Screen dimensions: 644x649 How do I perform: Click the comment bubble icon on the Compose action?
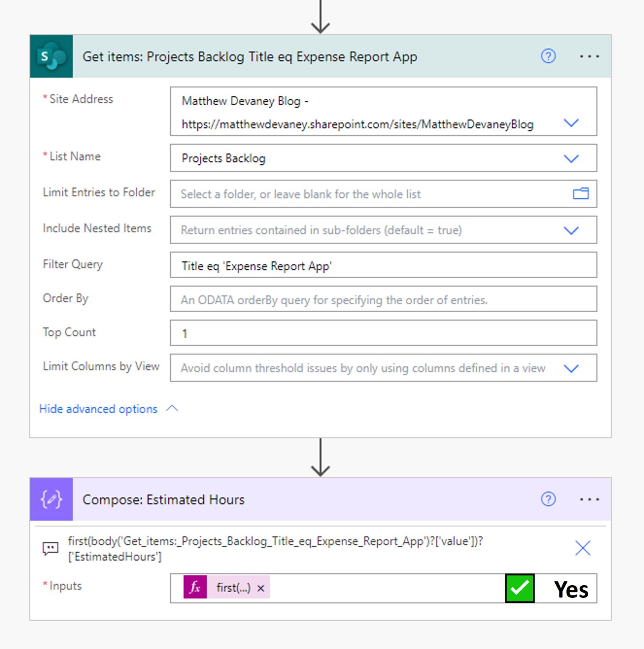[x=49, y=548]
